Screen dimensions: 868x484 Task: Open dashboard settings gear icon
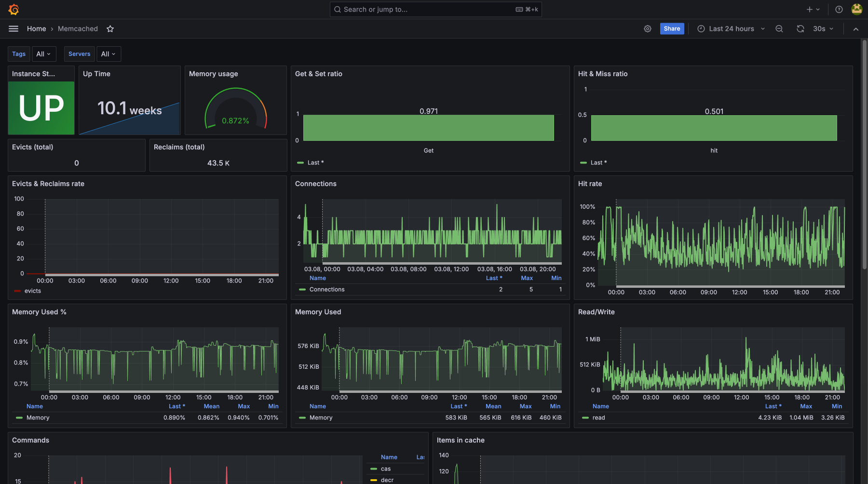648,29
